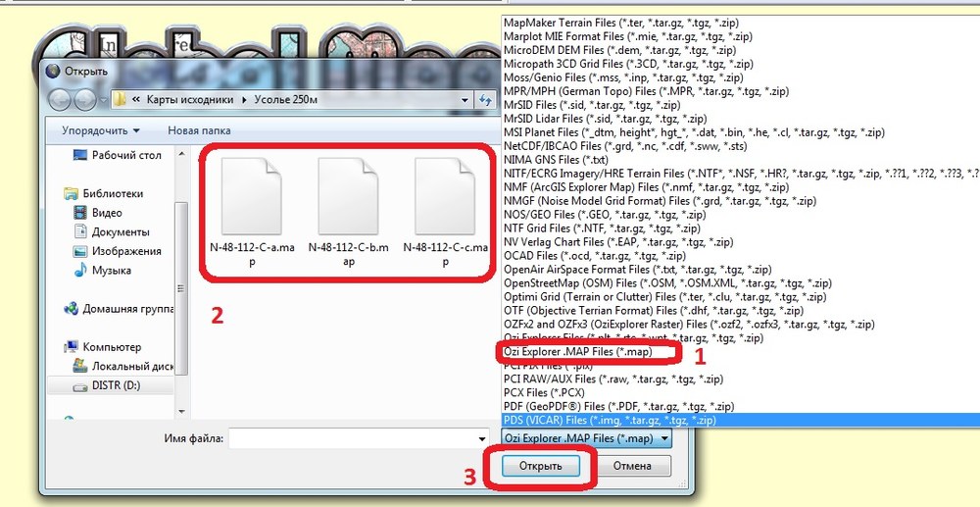Click the sidebar scroll down arrow
Viewport: 980px width, 507px height.
tap(181, 411)
